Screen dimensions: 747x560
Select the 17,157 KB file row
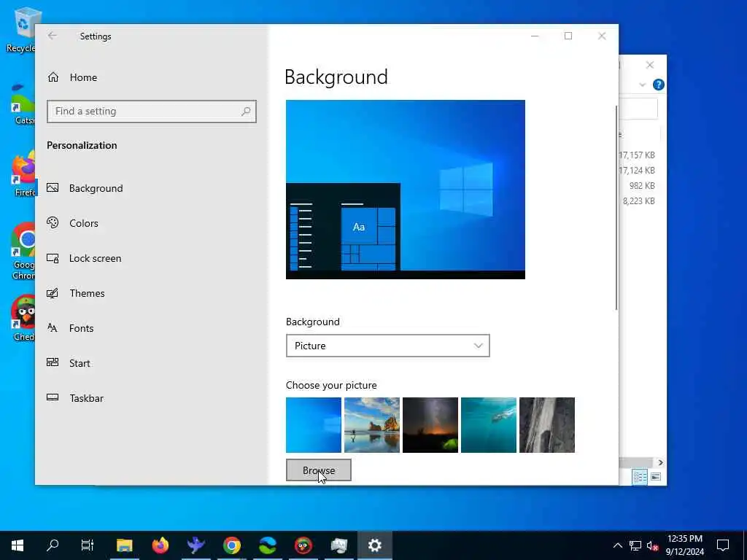(x=636, y=155)
